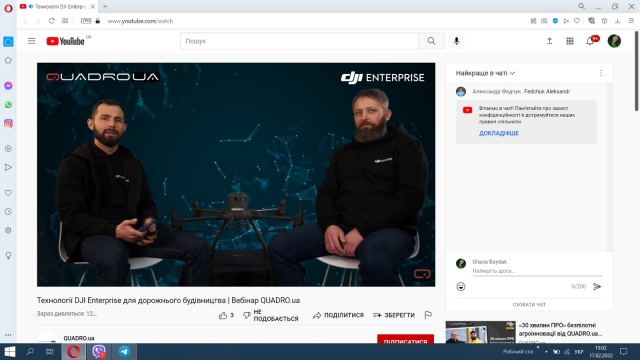Open Opera tab search magnifier
The image size is (640, 360).
tap(581, 6)
